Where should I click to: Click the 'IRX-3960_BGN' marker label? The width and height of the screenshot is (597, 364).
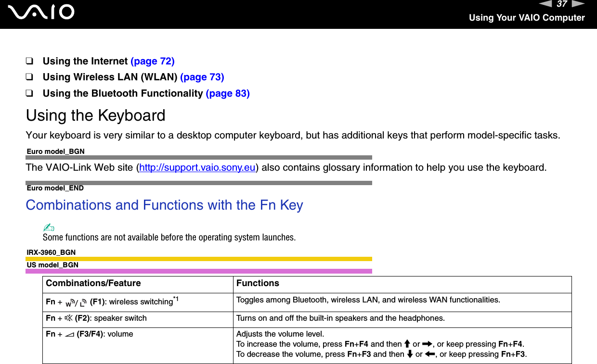pos(51,252)
